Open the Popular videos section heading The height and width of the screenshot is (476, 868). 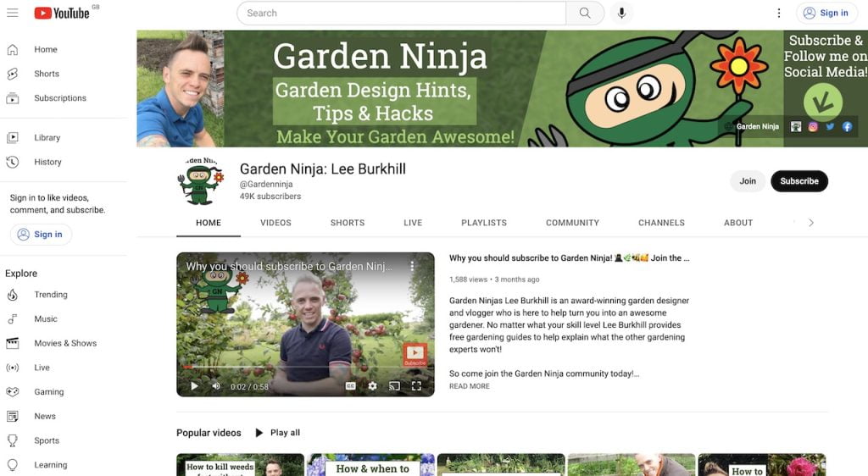click(x=209, y=433)
